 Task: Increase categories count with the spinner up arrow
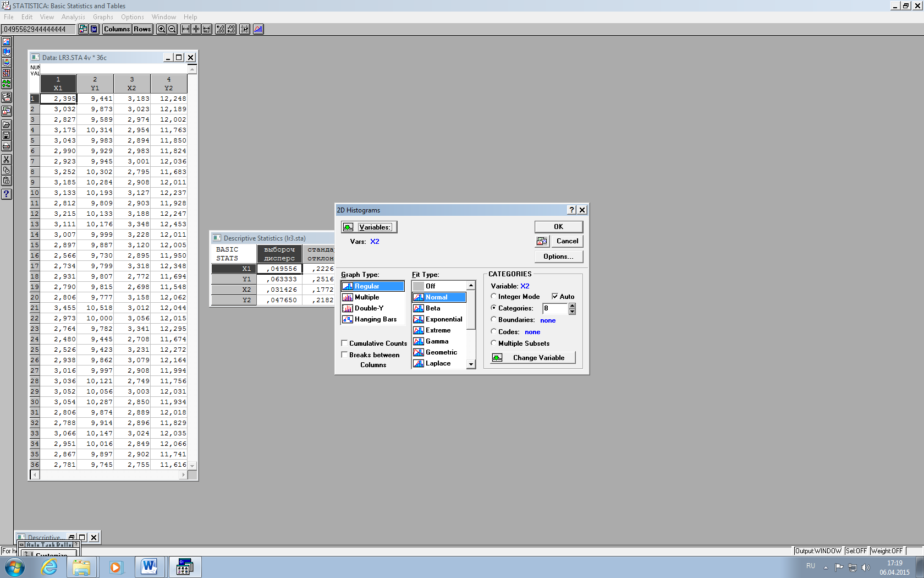pyautogui.click(x=572, y=306)
